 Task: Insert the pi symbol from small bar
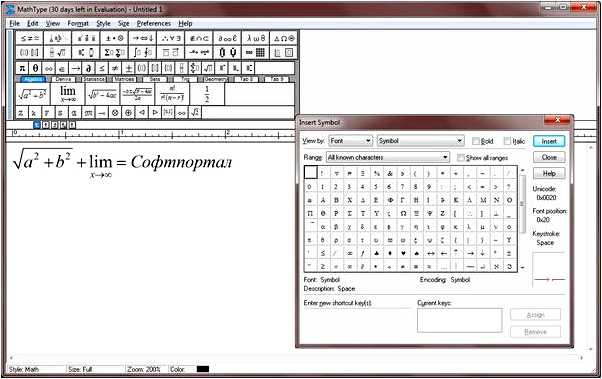pos(22,68)
